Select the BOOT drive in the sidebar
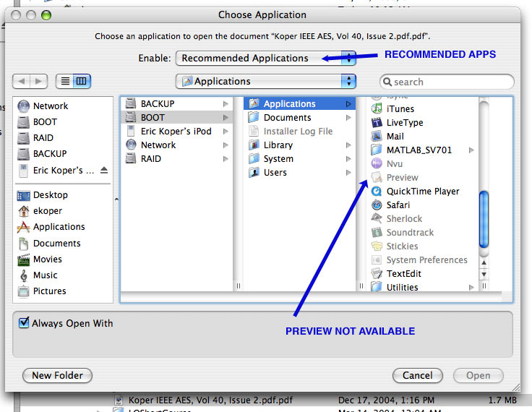This screenshot has height=412, width=532. tap(45, 122)
